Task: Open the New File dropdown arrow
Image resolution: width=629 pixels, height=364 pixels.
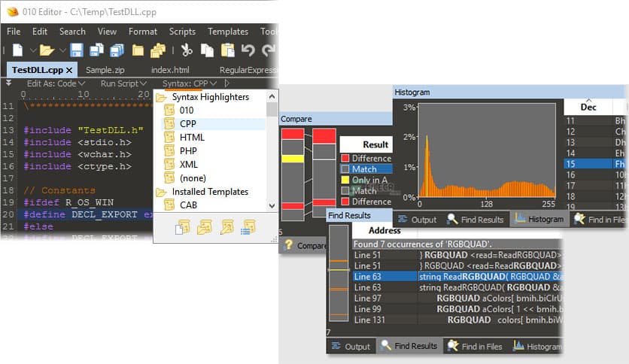Action: click(33, 50)
